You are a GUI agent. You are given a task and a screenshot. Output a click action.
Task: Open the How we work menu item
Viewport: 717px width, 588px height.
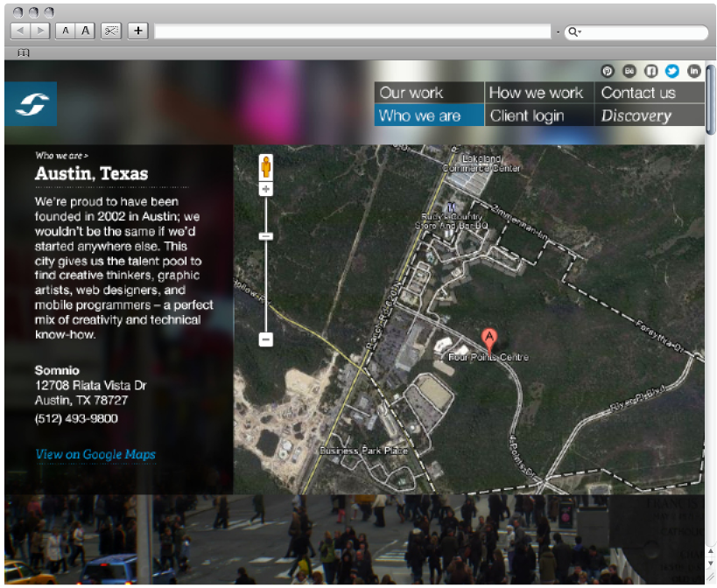(x=539, y=93)
